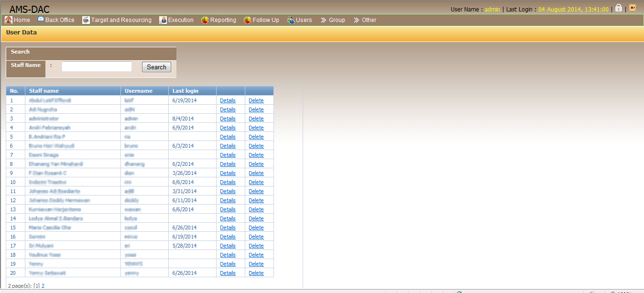Viewport: 644px width, 293px height.
Task: Open the Reporting menu
Action: (x=223, y=20)
